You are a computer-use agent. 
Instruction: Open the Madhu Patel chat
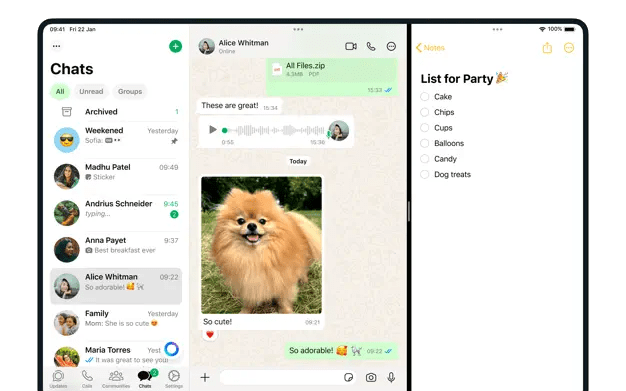(116, 176)
